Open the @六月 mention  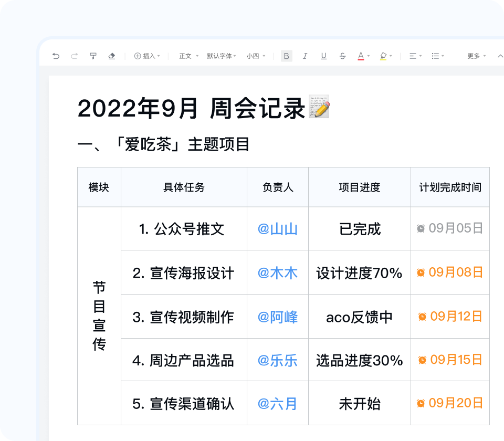point(277,404)
